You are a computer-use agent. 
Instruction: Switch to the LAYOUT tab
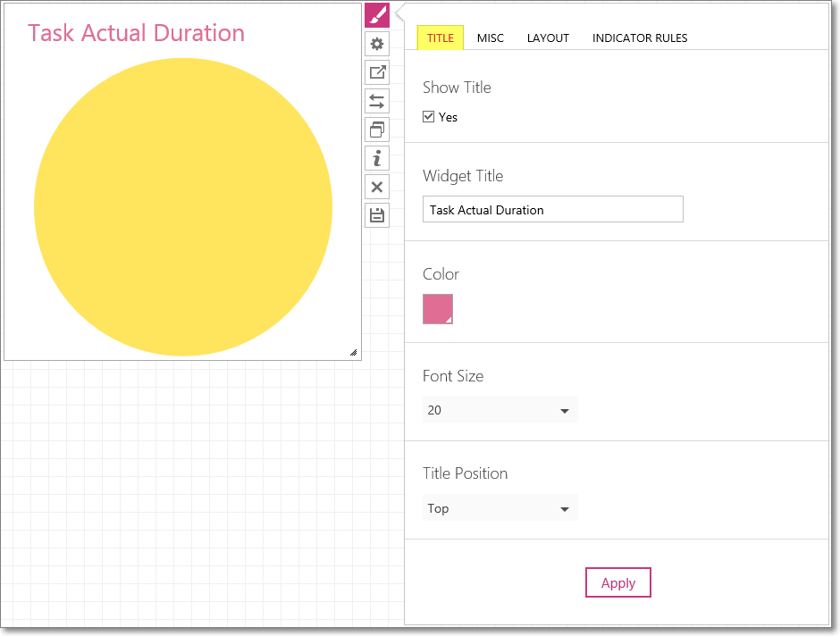pos(548,38)
